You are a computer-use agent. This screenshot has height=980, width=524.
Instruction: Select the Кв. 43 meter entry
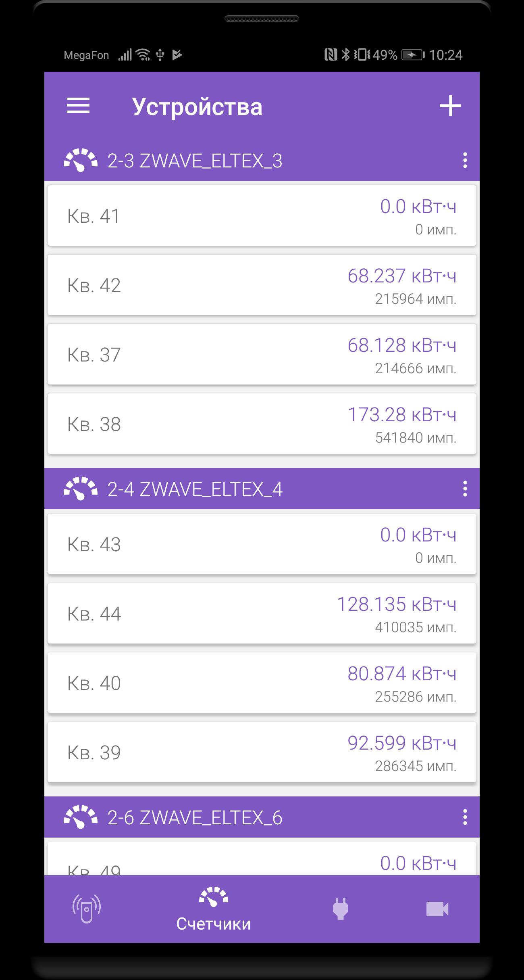point(262,544)
